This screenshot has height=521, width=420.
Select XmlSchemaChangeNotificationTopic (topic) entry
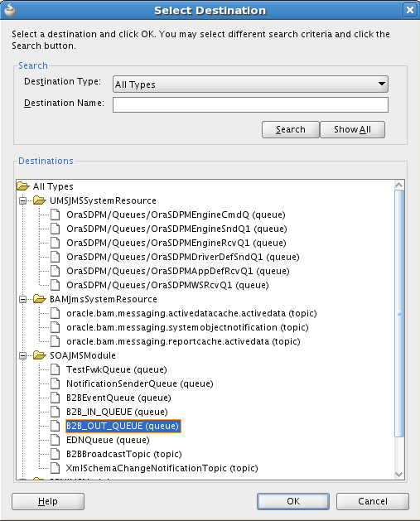(162, 468)
